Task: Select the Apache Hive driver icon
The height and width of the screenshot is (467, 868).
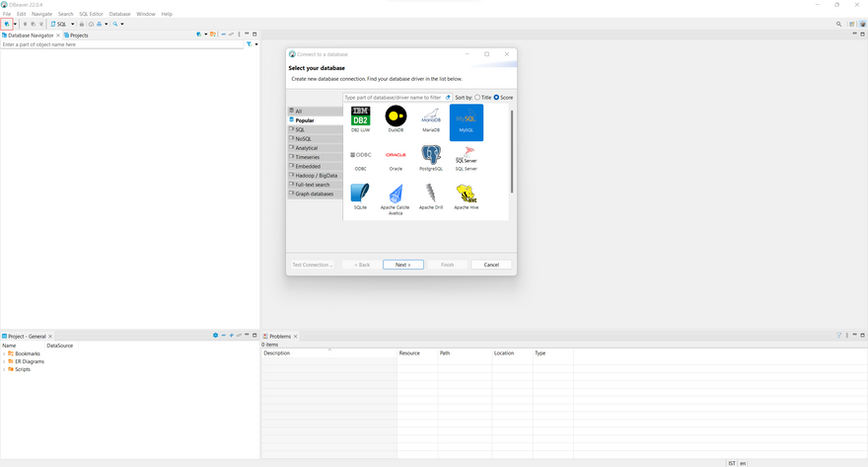Action: (x=467, y=194)
